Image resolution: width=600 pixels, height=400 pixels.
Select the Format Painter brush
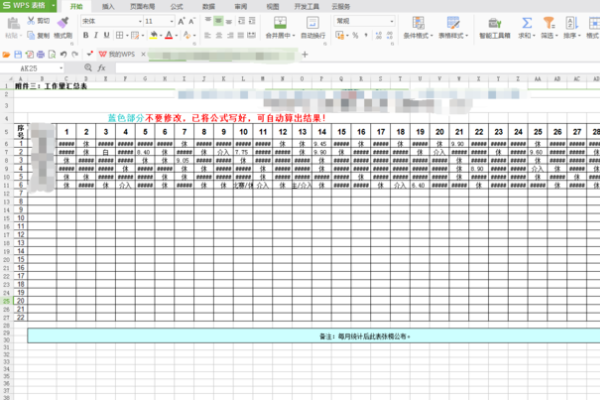63,23
